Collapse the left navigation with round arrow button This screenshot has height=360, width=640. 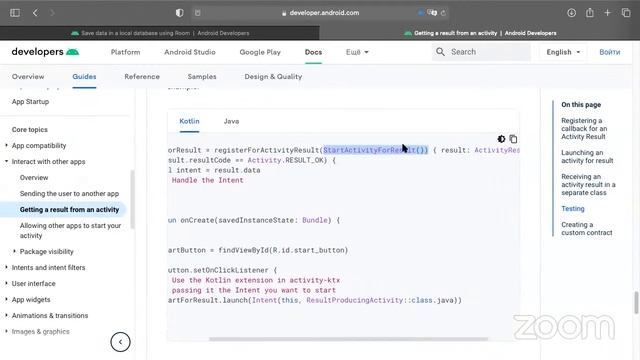tap(120, 342)
